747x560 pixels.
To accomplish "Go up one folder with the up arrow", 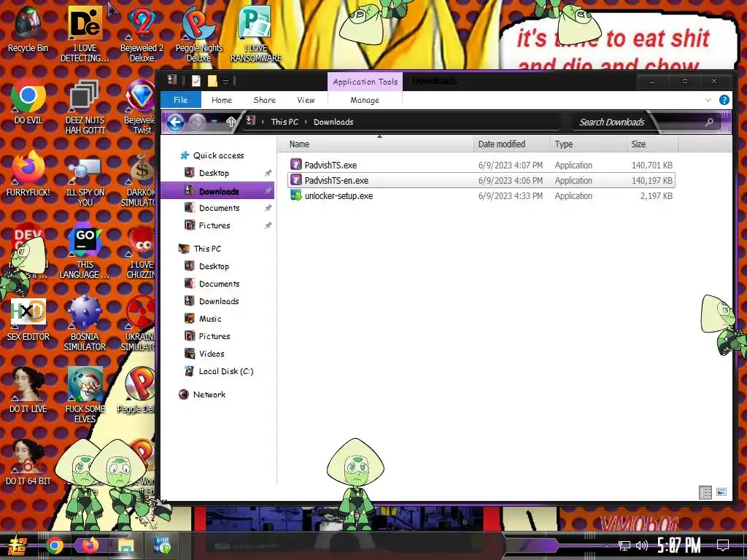I will pyautogui.click(x=231, y=122).
